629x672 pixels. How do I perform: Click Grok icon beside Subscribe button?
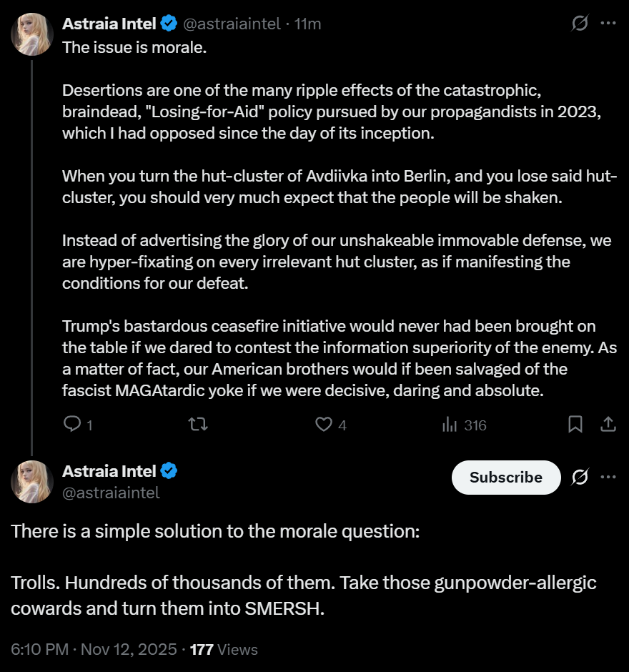click(580, 478)
